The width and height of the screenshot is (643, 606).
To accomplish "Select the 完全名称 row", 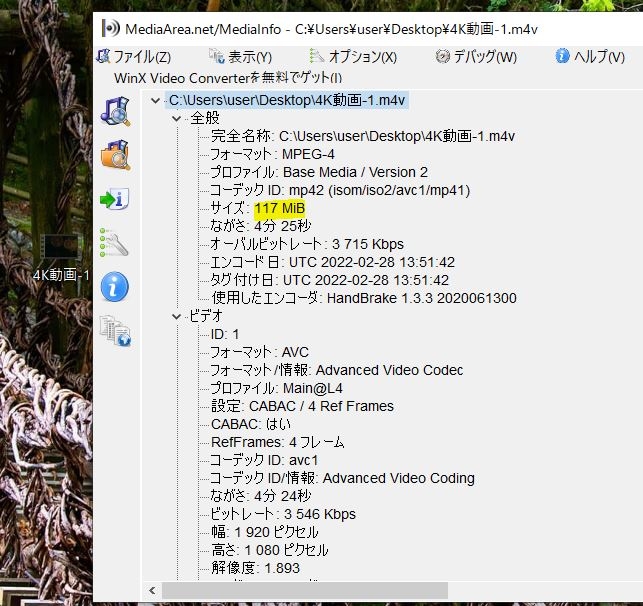I will coord(363,136).
